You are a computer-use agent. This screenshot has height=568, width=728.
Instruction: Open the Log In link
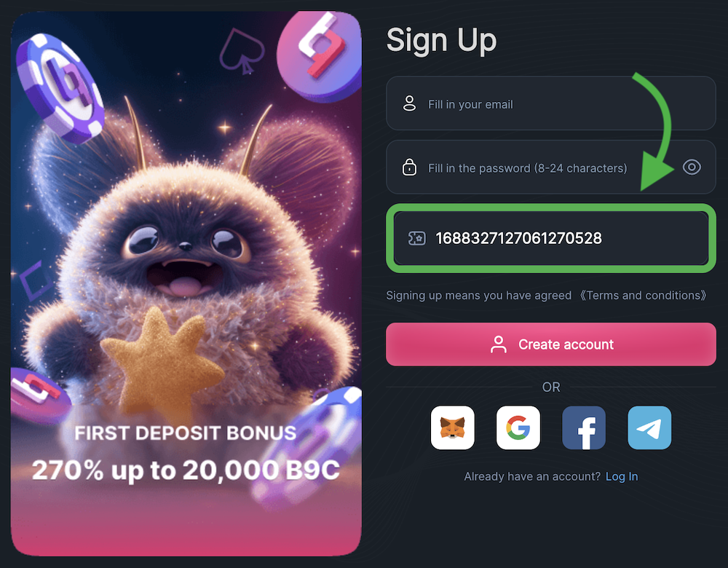[622, 476]
